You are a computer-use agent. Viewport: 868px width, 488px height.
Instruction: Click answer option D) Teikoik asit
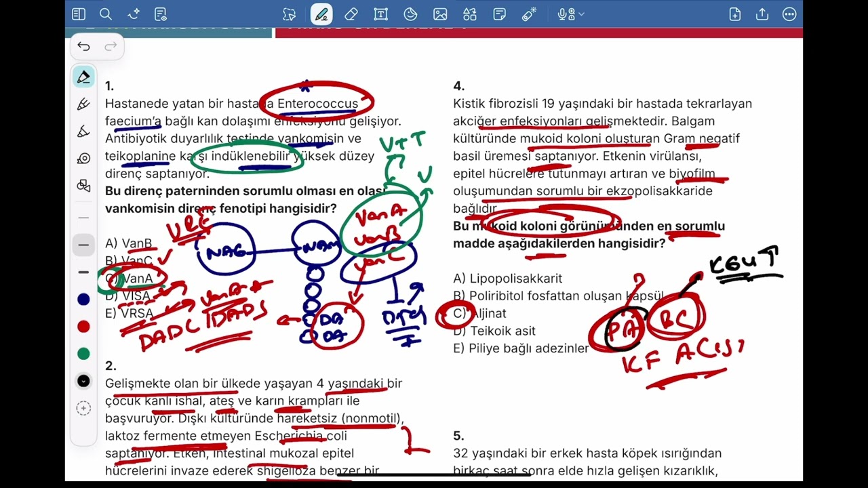[x=494, y=331]
